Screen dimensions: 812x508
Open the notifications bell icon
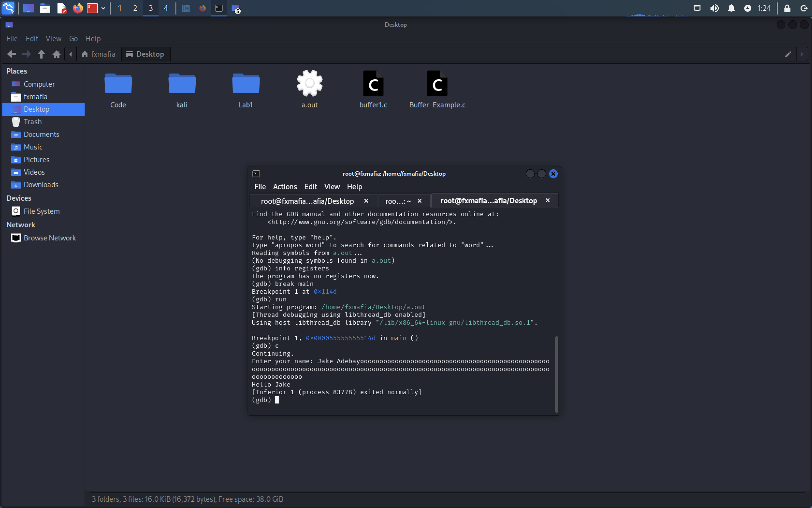point(731,8)
